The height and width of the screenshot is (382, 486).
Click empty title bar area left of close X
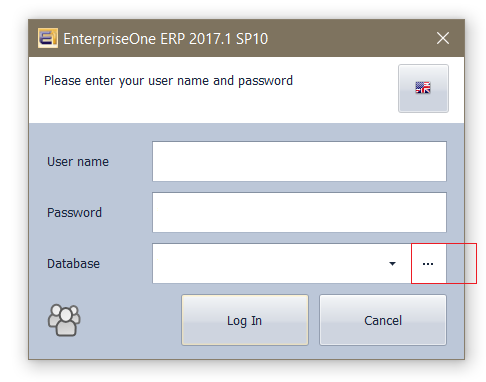pos(350,38)
